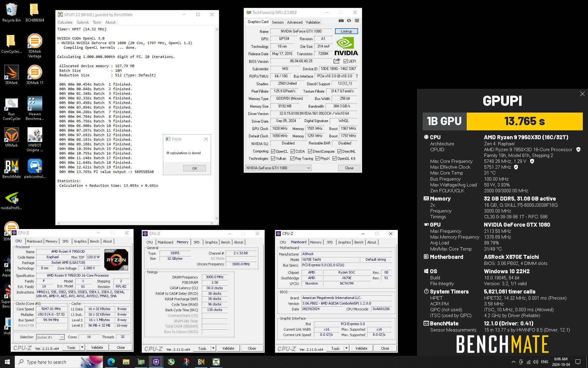Toggle the OpenCL checkbox in GPU-Z
This screenshot has height=368, width=588.
[273, 151]
